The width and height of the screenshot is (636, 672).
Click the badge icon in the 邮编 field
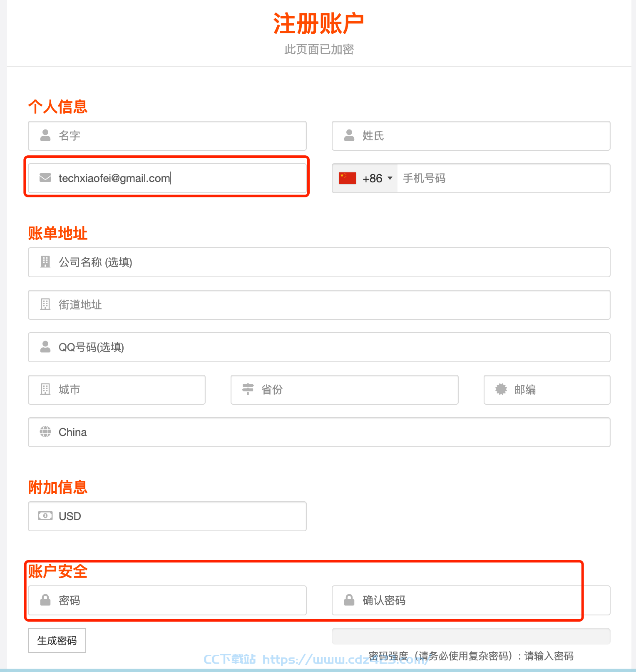(501, 389)
